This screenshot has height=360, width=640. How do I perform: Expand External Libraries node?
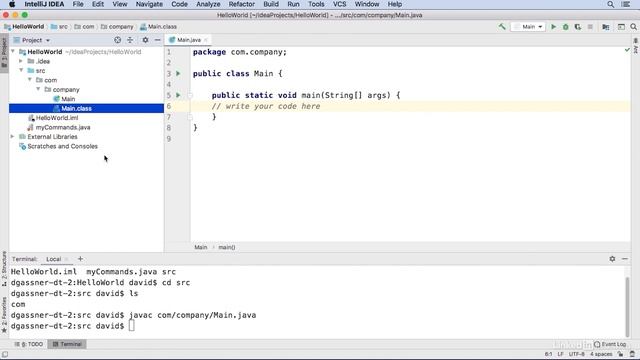coord(13,137)
